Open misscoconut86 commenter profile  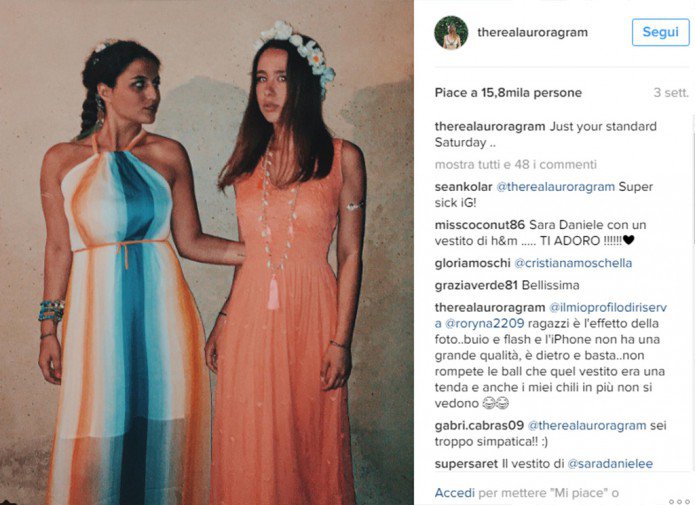(480, 225)
